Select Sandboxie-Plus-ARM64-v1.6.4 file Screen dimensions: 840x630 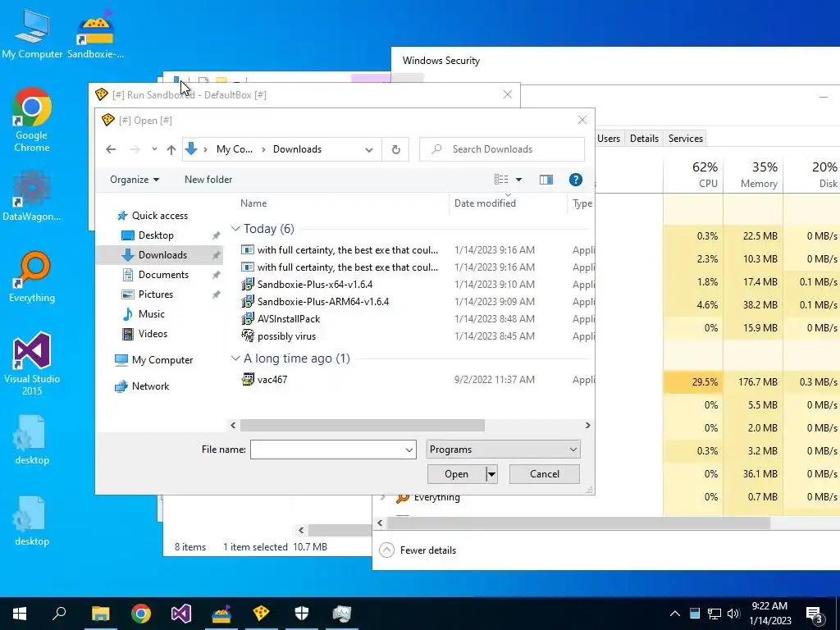tap(323, 302)
